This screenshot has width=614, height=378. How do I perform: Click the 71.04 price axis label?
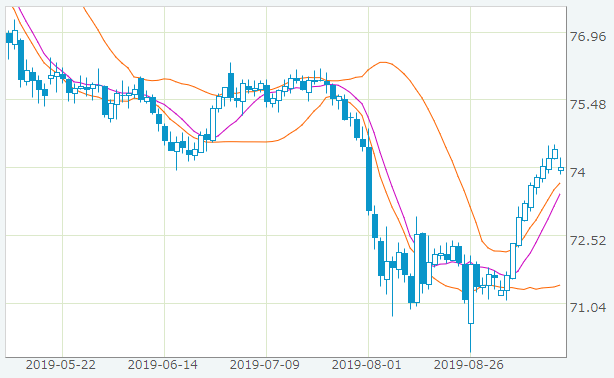(x=588, y=308)
